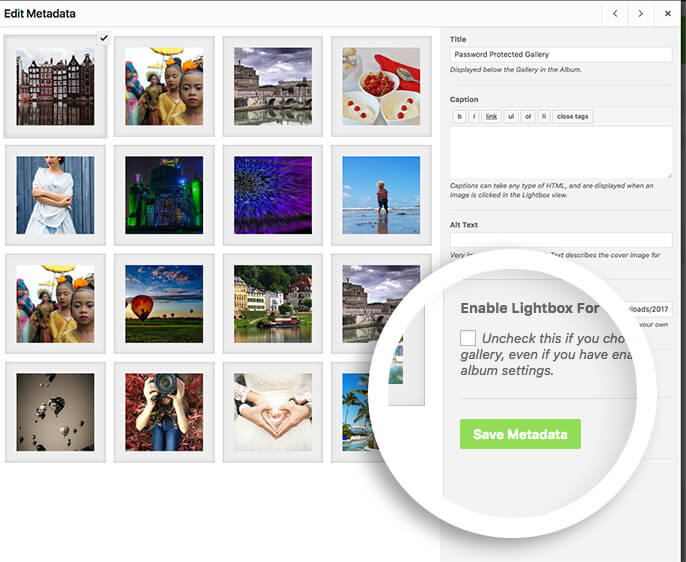Insert link using caption toolbar
The width and height of the screenshot is (686, 562).
tap(491, 117)
